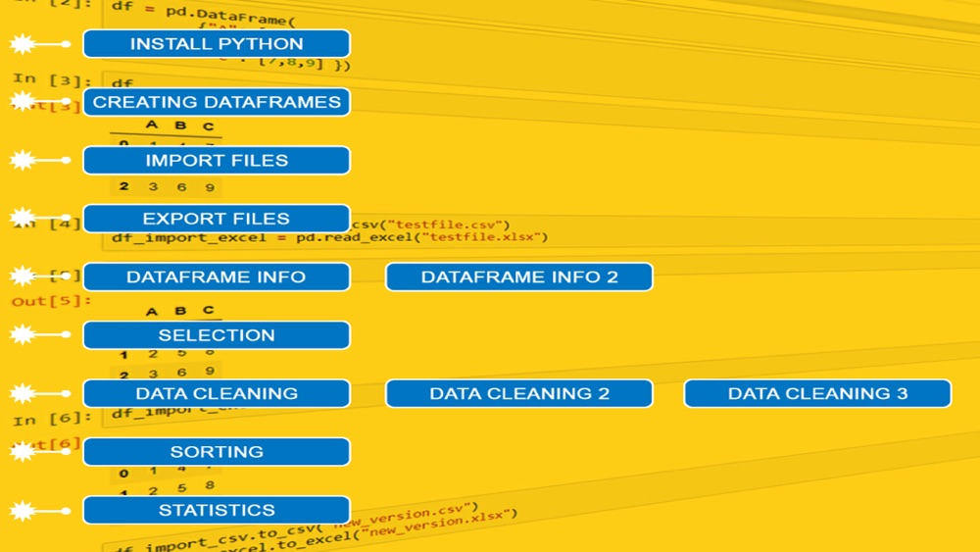
Task: Click starburst bullet beside Sorting
Action: (x=23, y=451)
